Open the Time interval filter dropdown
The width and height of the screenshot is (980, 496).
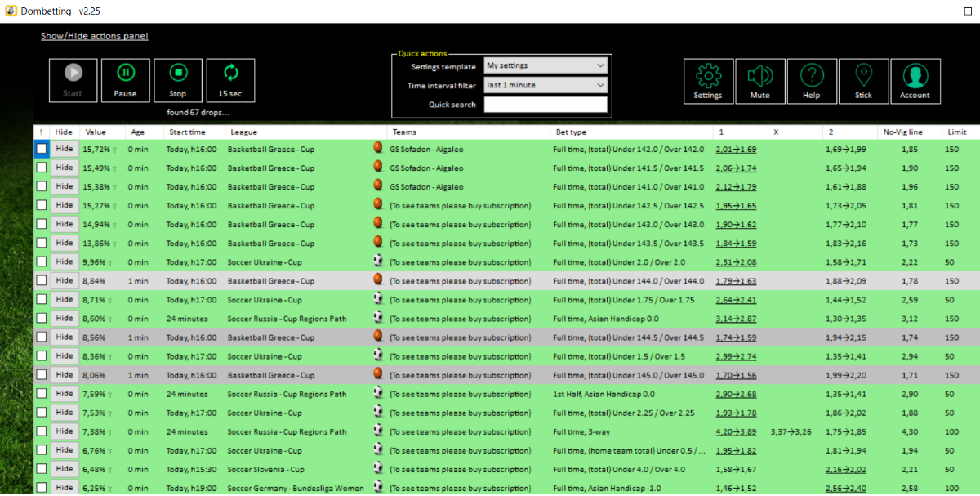546,85
